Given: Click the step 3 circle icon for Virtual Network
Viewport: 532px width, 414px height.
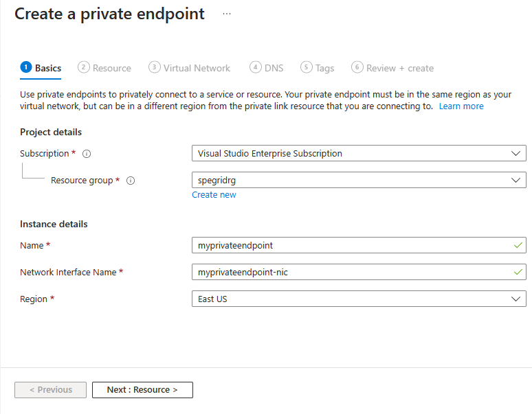Looking at the screenshot, I should click(x=155, y=67).
